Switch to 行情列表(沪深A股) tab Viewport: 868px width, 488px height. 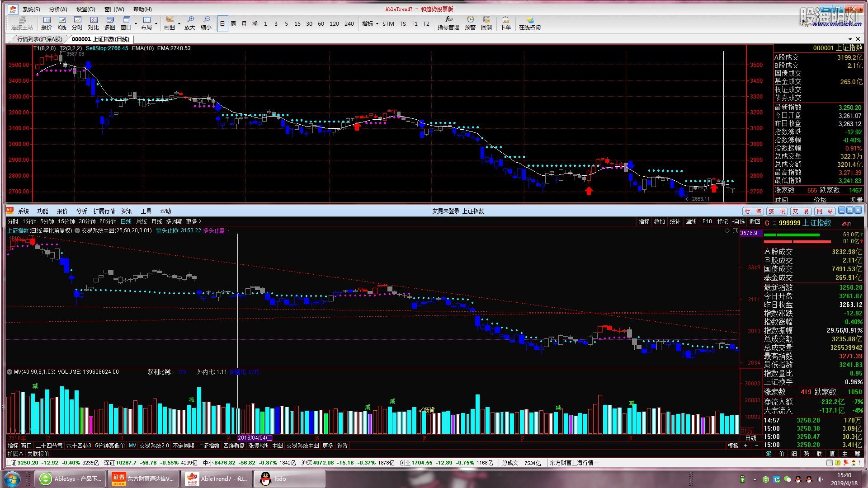pos(40,39)
